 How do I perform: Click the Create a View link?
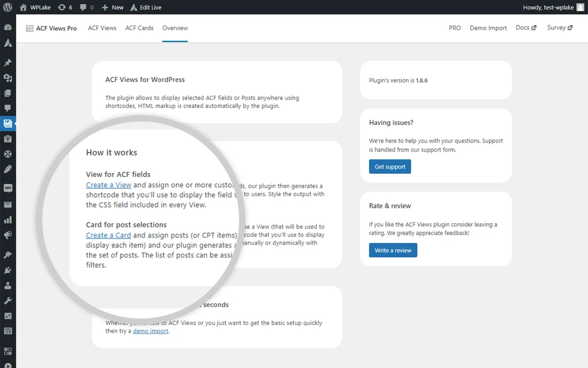(x=109, y=185)
